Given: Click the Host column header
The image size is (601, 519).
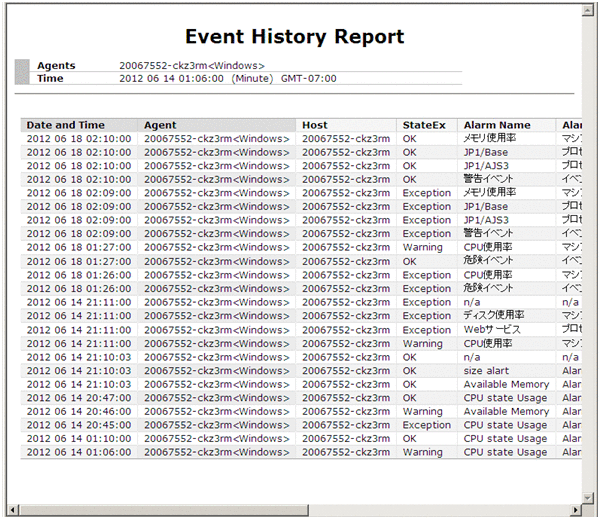Looking at the screenshot, I should point(314,125).
